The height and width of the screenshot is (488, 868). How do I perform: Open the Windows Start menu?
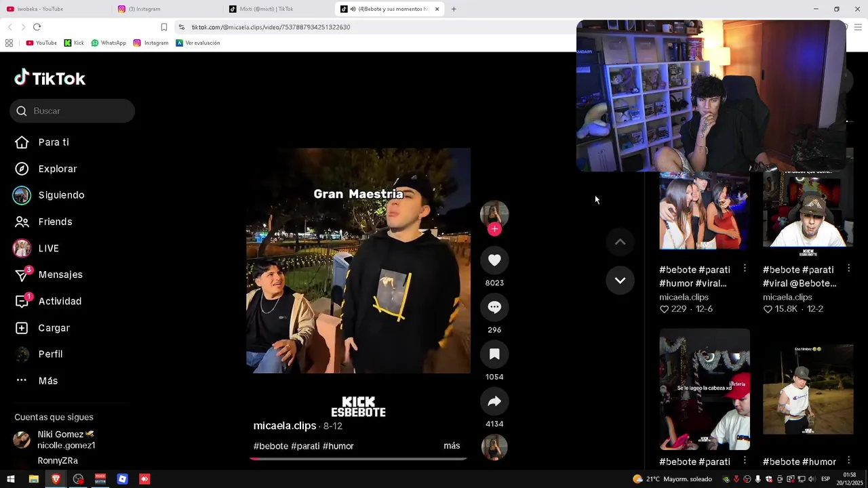click(x=11, y=479)
